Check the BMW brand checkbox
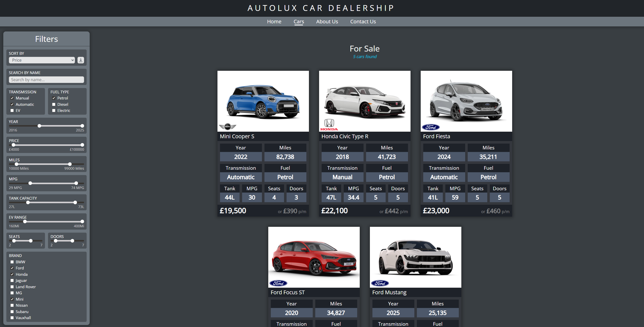Image resolution: width=644 pixels, height=327 pixels. (x=12, y=262)
